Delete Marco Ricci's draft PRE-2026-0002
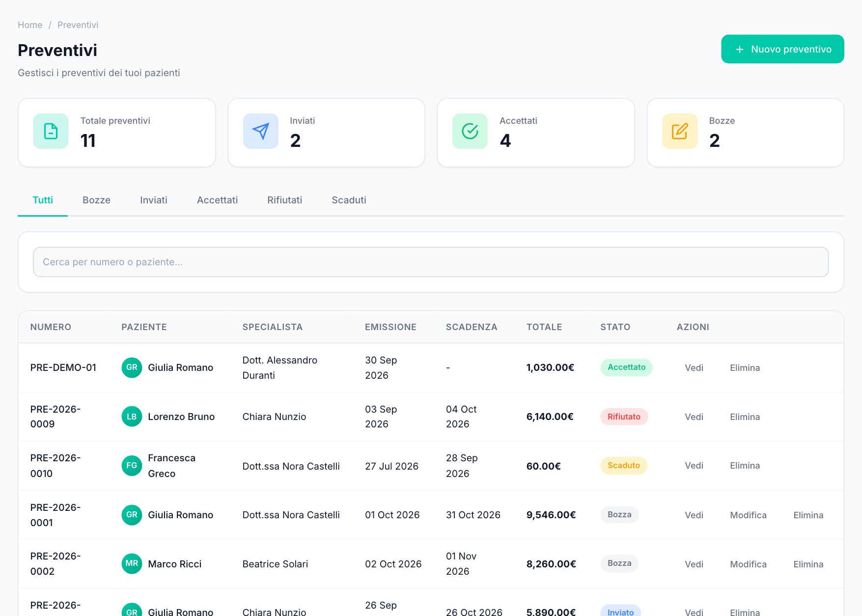The image size is (862, 616). pos(808,564)
